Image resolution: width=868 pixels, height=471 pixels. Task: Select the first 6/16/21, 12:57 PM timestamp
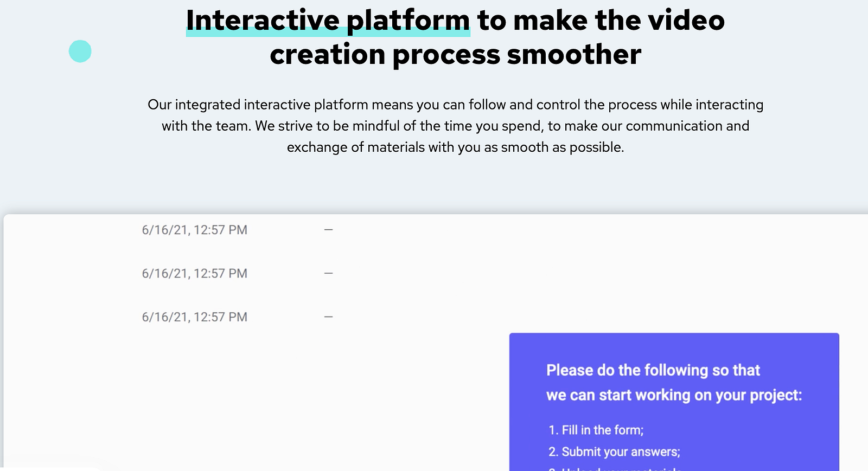point(194,230)
